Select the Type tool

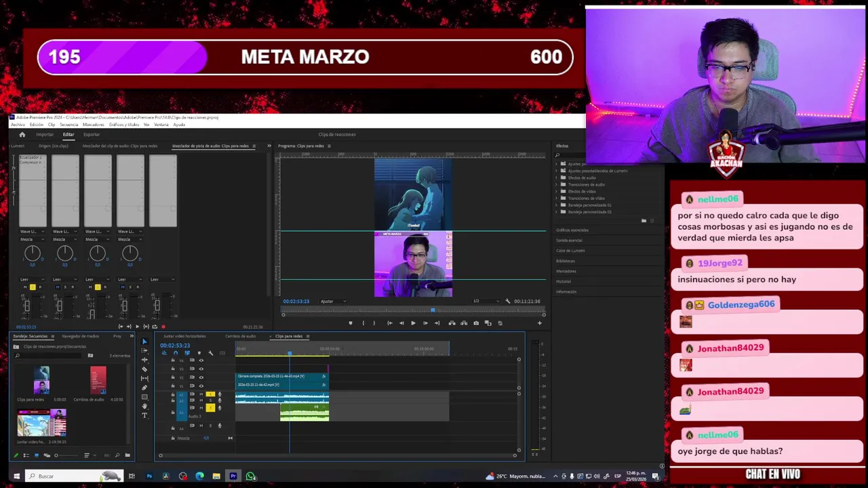click(x=144, y=415)
